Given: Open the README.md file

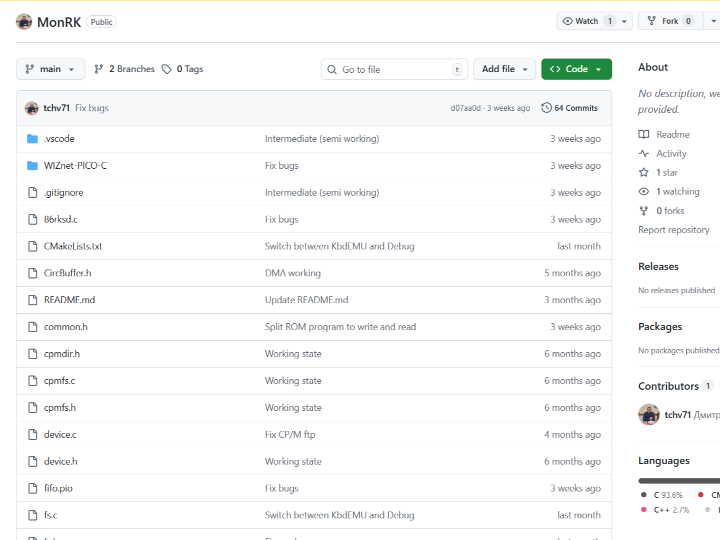Looking at the screenshot, I should tap(70, 300).
